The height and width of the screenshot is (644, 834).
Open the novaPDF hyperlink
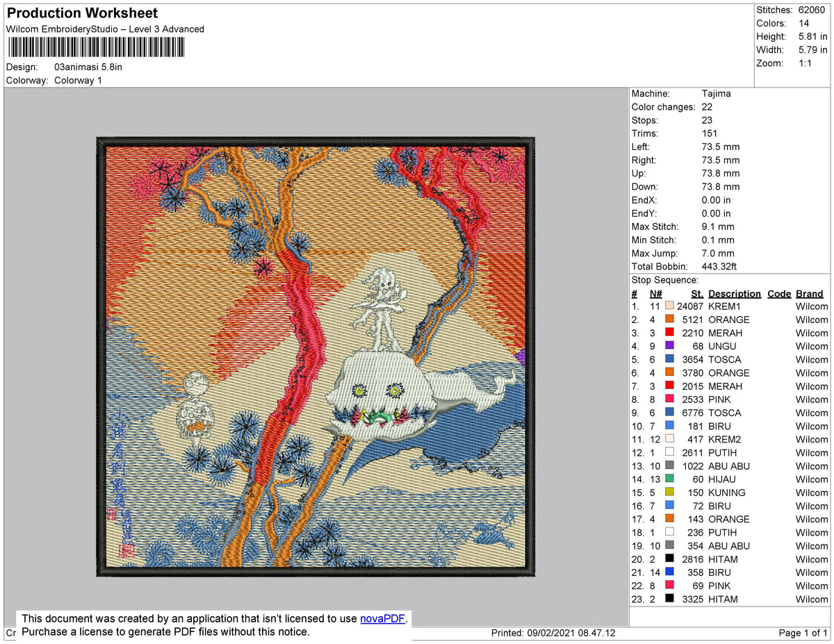[382, 618]
